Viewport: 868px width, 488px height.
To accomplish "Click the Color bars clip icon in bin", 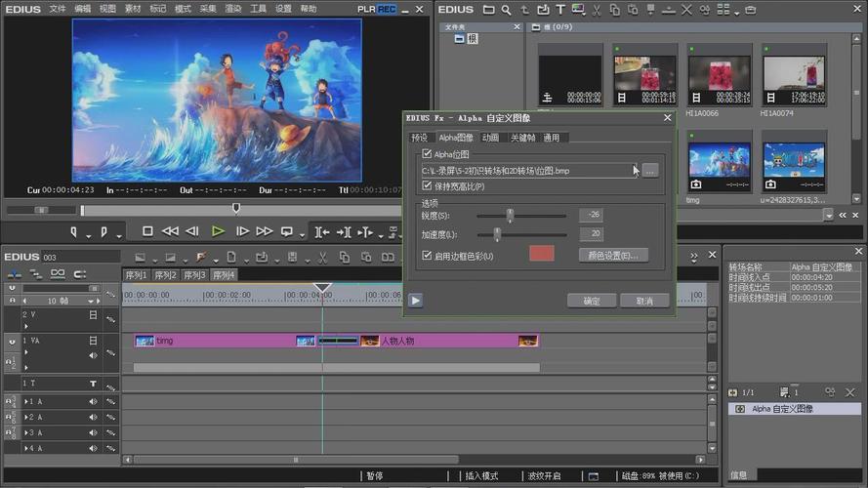I will pyautogui.click(x=578, y=10).
